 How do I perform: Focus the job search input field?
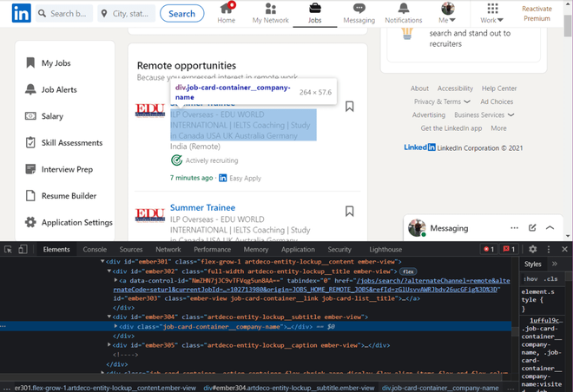[x=64, y=14]
